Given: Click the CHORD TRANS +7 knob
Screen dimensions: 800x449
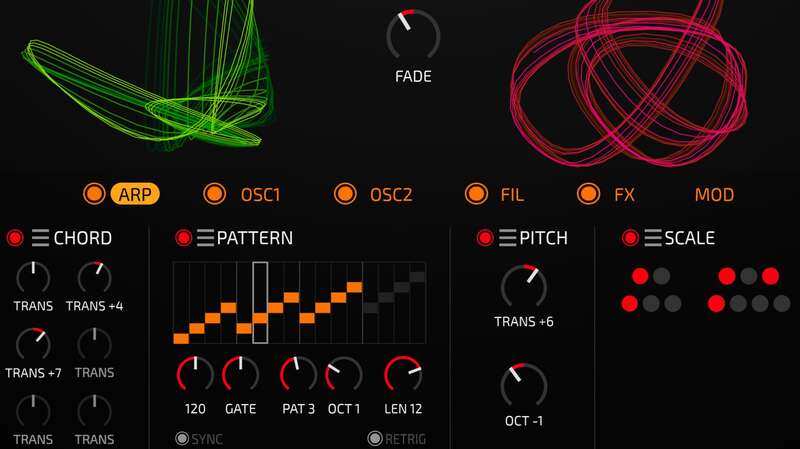Looking at the screenshot, I should pos(33,344).
